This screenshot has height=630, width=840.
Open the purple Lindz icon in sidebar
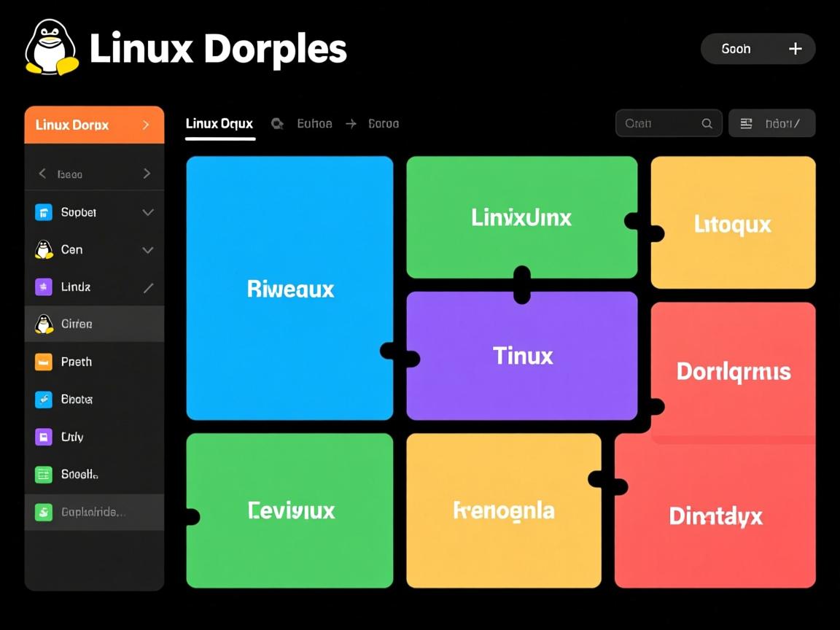pos(44,287)
